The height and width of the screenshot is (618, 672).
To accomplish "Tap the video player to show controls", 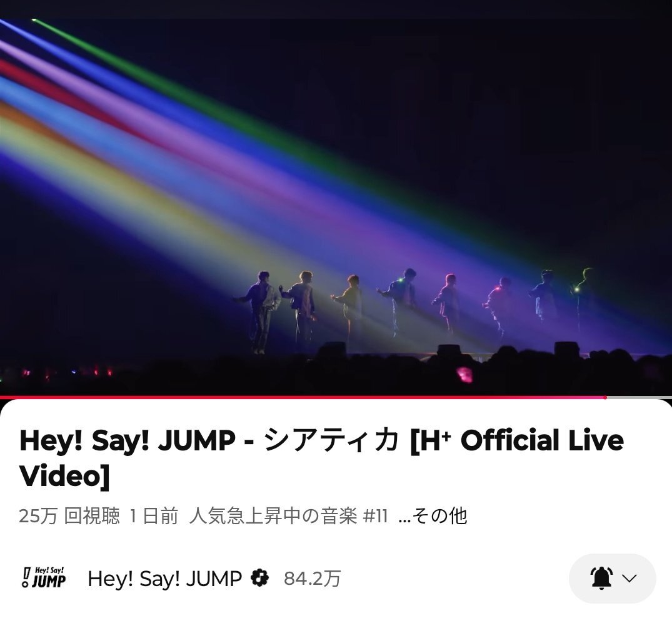I will [x=336, y=207].
